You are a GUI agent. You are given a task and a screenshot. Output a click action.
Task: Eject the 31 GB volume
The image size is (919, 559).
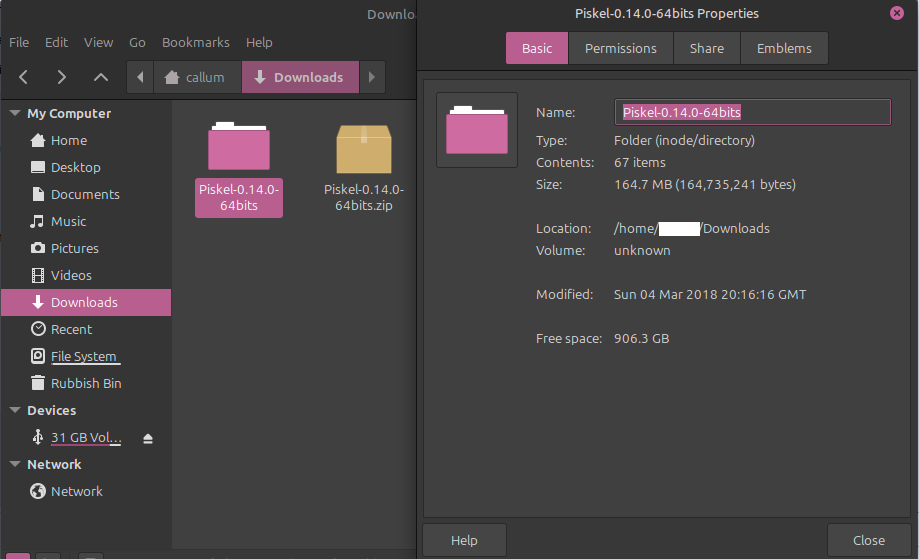coord(148,438)
